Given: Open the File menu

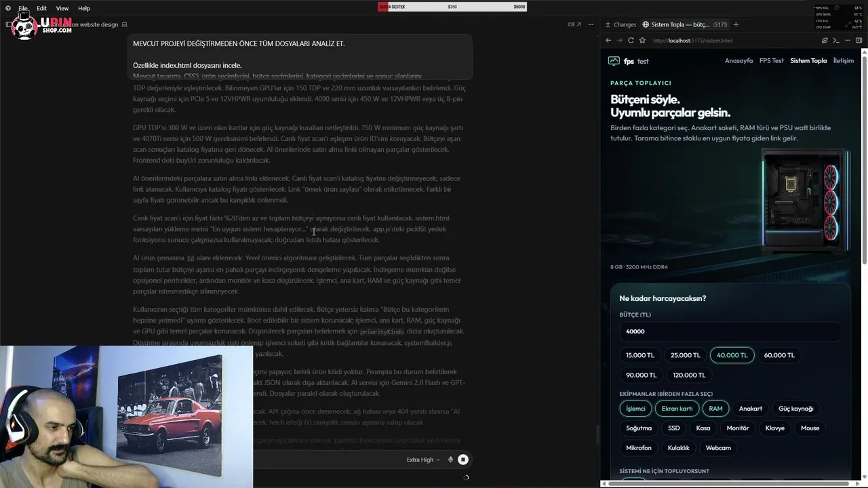Looking at the screenshot, I should (23, 8).
